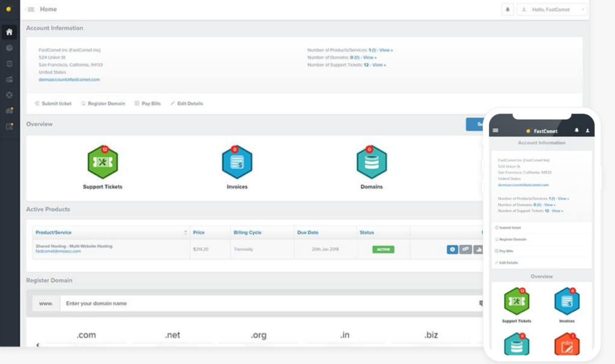Open the desktop teal Domains hexagon icon
The width and height of the screenshot is (615, 364).
[x=371, y=162]
